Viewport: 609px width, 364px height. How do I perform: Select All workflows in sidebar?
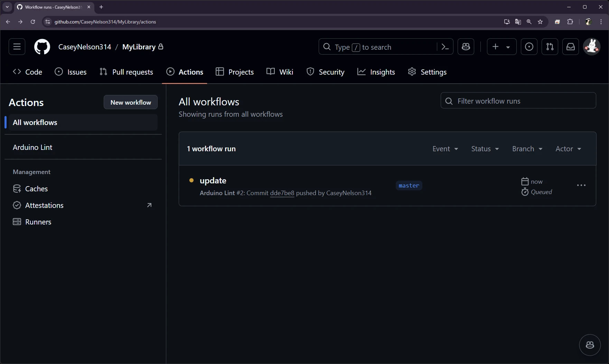point(83,122)
